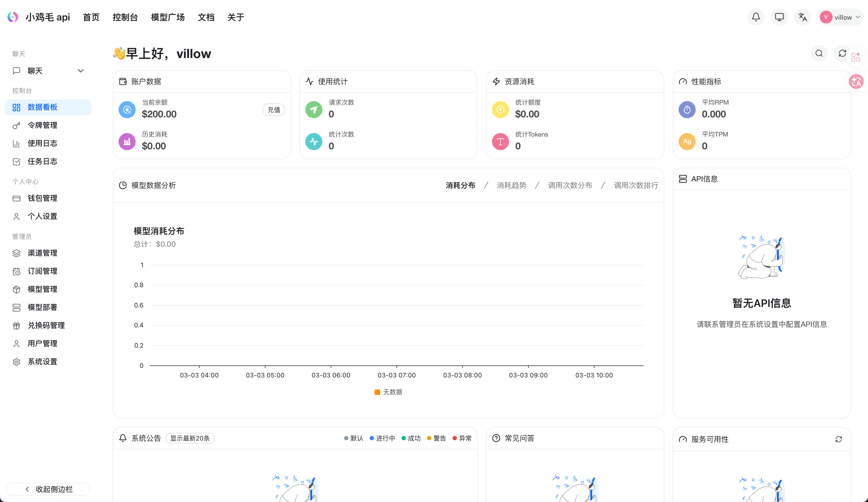Open 兑换码管理 in the sidebar
868x502 pixels.
click(48, 326)
